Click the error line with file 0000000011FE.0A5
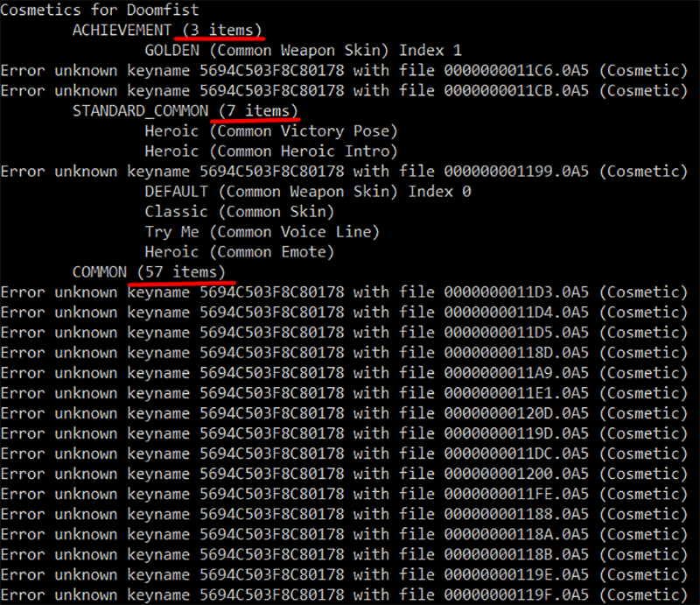Viewport: 700px width, 605px height. point(344,494)
